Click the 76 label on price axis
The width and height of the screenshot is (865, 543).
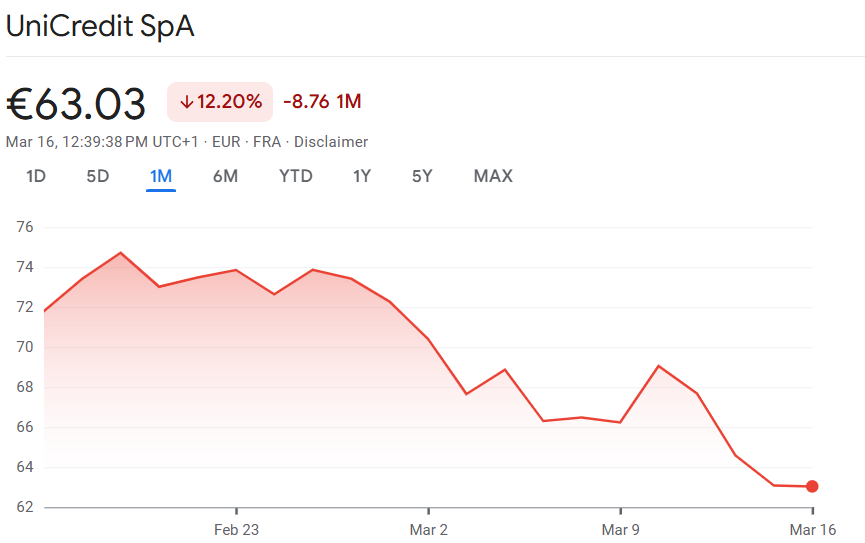tap(25, 227)
